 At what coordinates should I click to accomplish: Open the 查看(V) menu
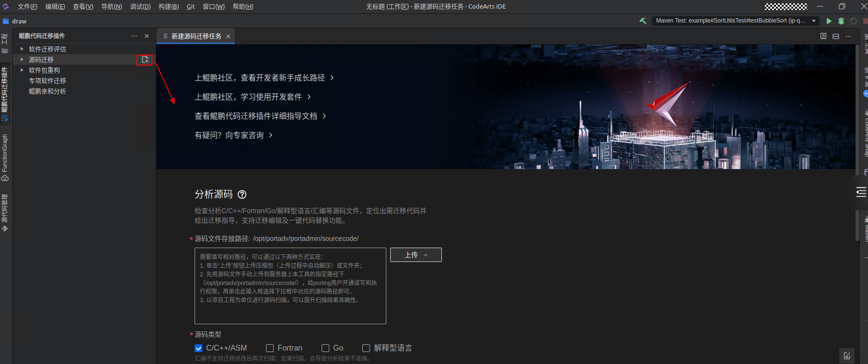point(83,7)
